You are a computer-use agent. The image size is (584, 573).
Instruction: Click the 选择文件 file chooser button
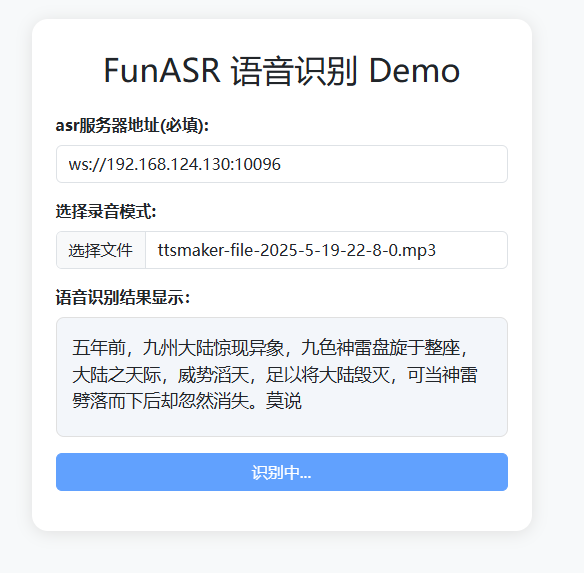tap(101, 250)
